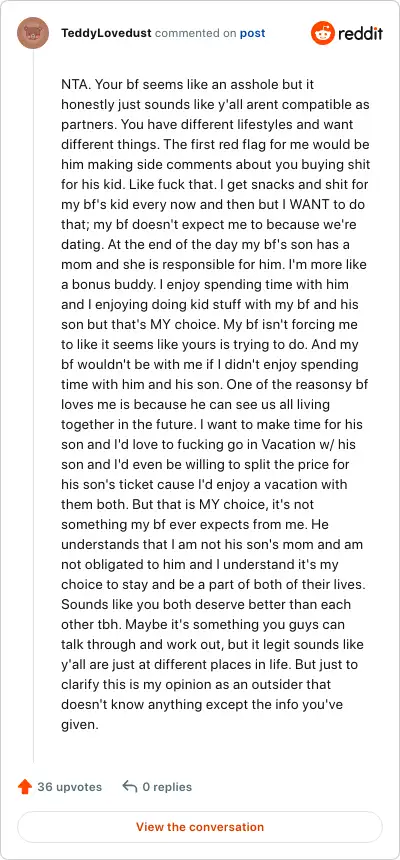Image resolution: width=400 pixels, height=860 pixels.
Task: Click the reddit wordmark text
Action: [360, 33]
